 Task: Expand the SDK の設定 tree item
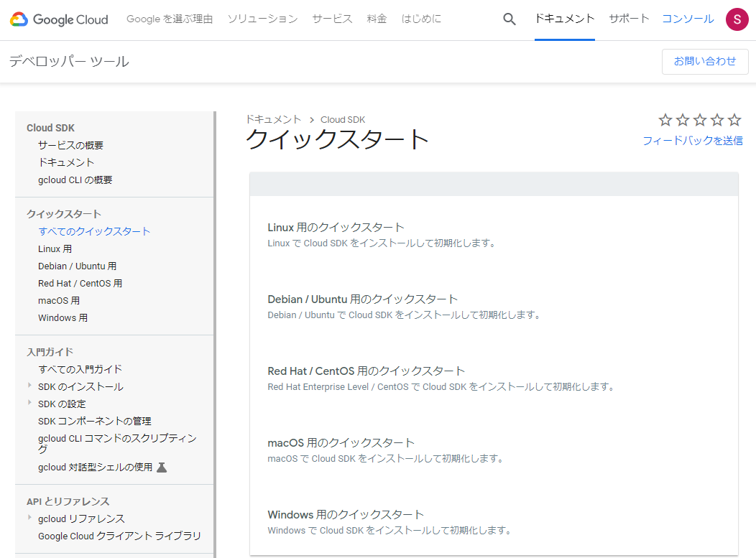[x=29, y=403]
